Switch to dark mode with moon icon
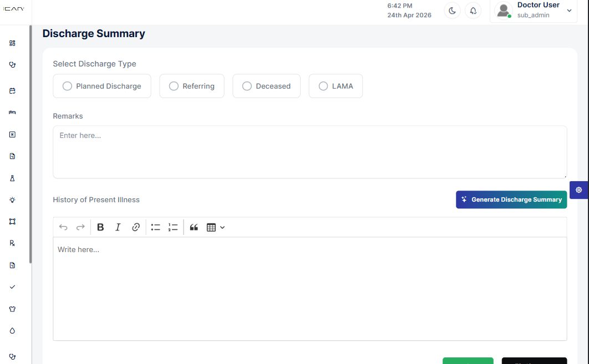This screenshot has width=589, height=364. tap(452, 11)
